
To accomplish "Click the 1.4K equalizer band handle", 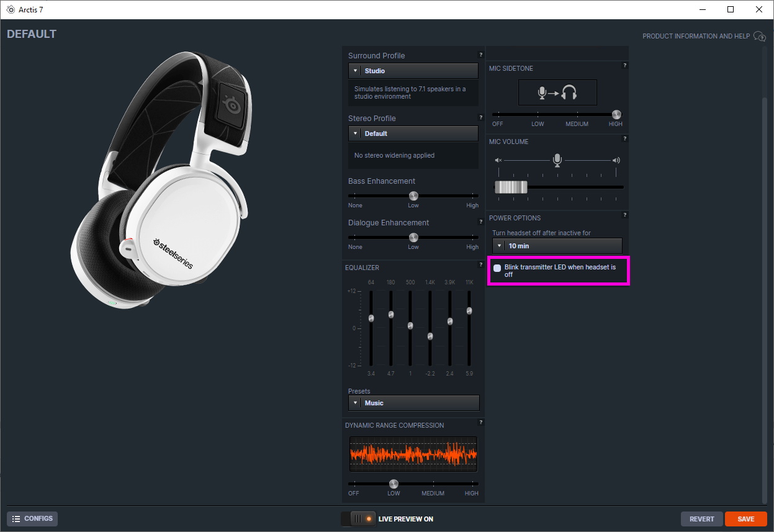I will click(430, 336).
